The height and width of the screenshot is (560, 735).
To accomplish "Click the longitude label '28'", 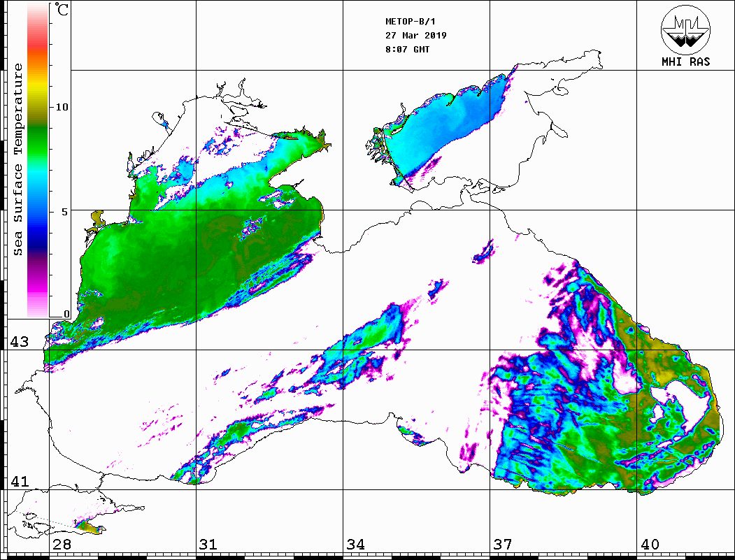I will click(x=62, y=544).
